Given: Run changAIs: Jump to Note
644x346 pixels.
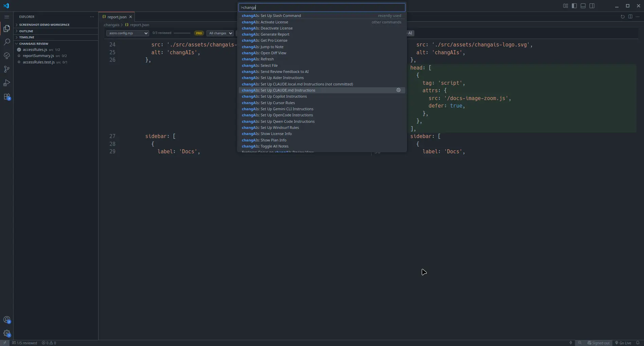Looking at the screenshot, I should (x=322, y=47).
